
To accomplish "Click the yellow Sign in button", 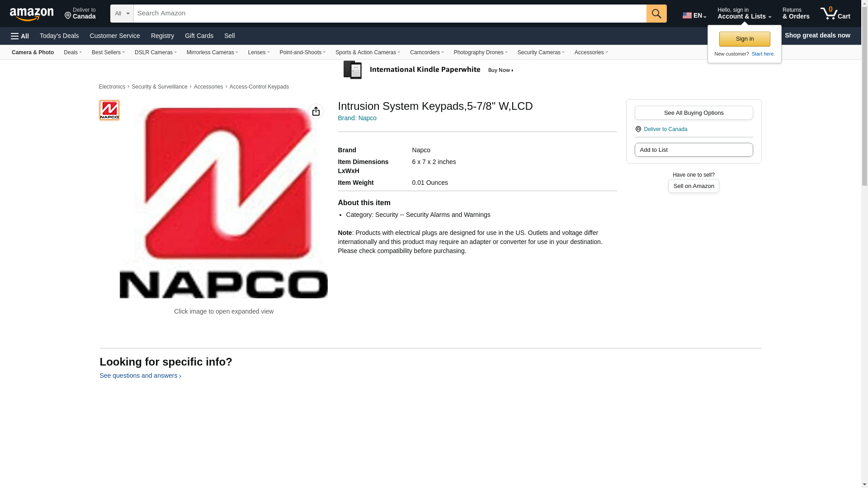I will 744,39.
